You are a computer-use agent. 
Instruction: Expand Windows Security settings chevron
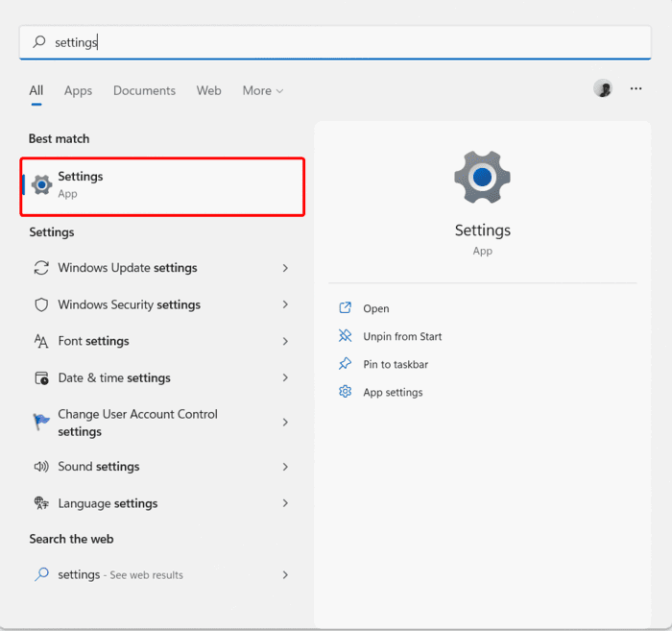point(285,304)
